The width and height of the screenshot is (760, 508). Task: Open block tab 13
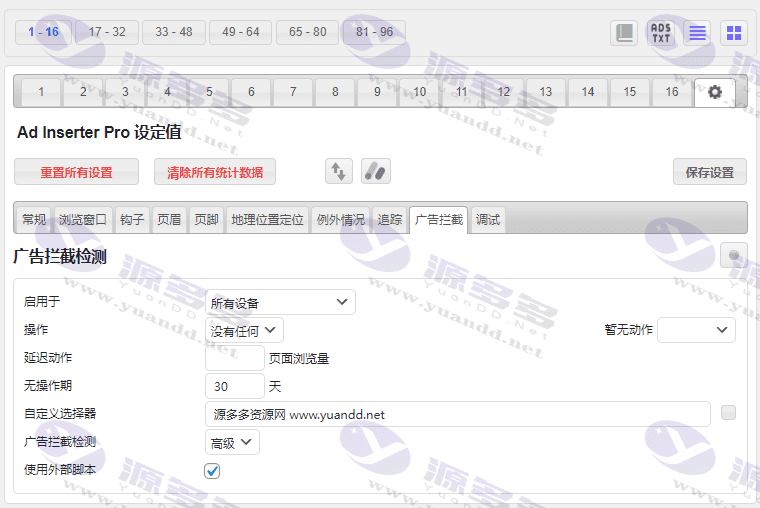pyautogui.click(x=546, y=92)
